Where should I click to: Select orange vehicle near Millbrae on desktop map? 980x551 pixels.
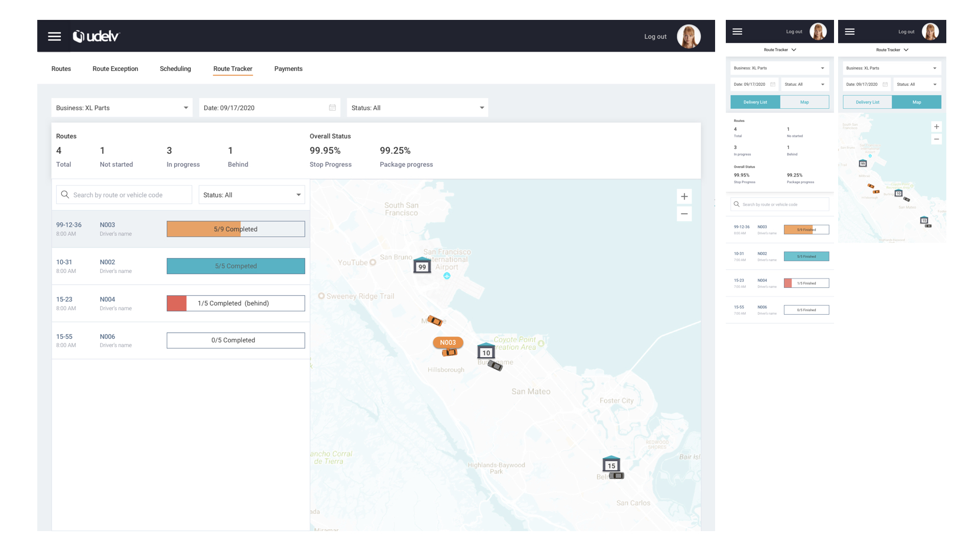click(x=434, y=320)
